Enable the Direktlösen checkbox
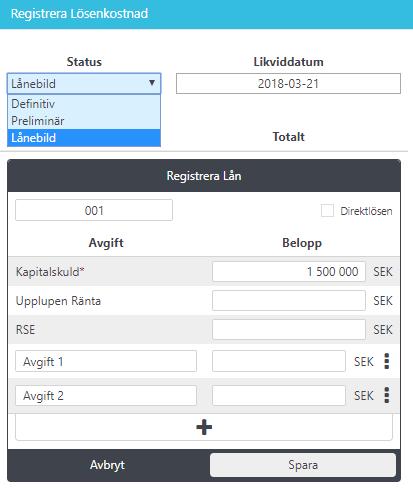 [327, 211]
